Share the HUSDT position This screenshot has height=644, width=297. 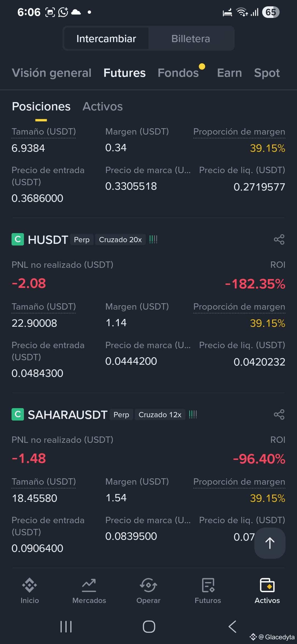tap(279, 239)
